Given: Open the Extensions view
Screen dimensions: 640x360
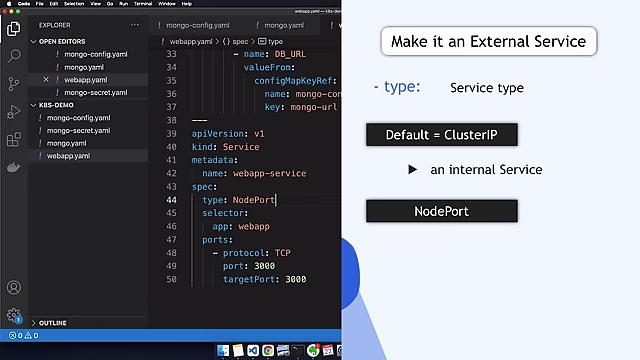Looking at the screenshot, I should click(x=14, y=140).
